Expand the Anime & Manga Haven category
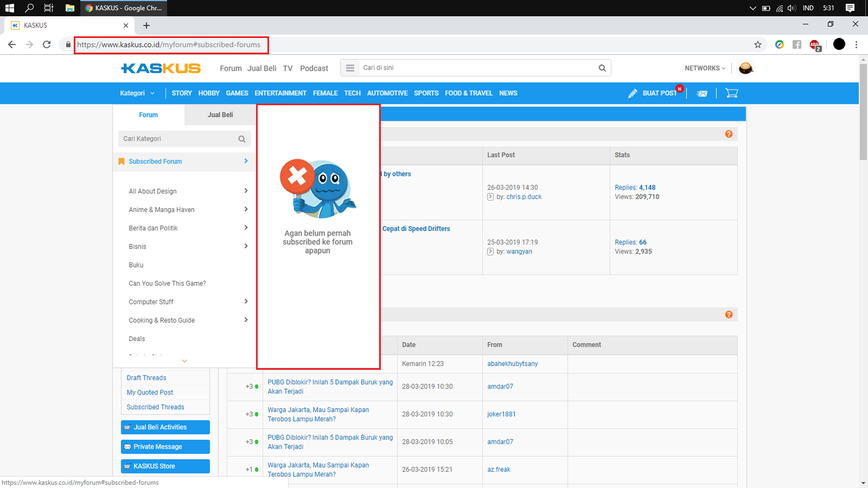The image size is (868, 488). coord(245,209)
